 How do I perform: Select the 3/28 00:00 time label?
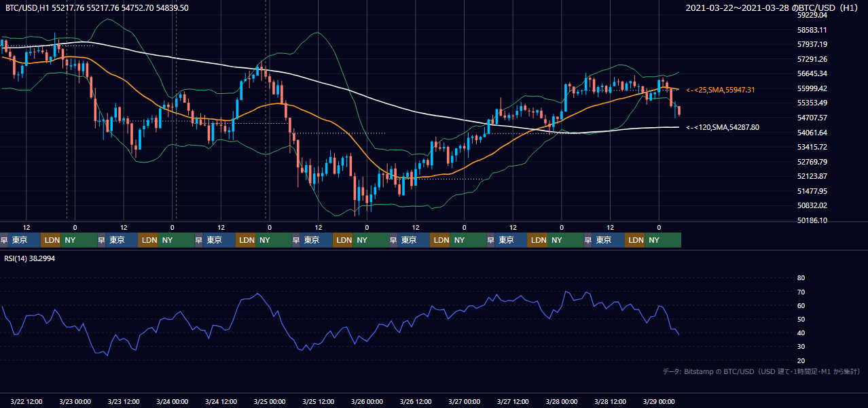point(562,401)
